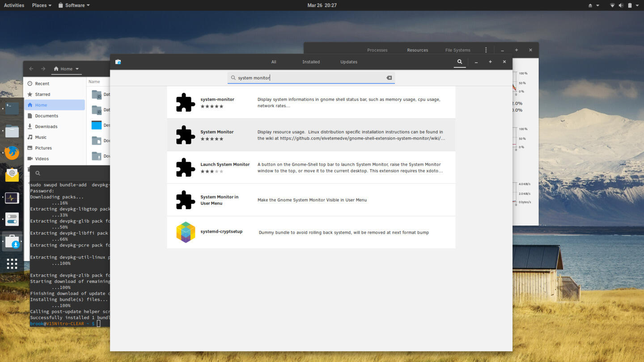The height and width of the screenshot is (362, 644).
Task: Select Home in Files sidebar
Action: pyautogui.click(x=55, y=105)
